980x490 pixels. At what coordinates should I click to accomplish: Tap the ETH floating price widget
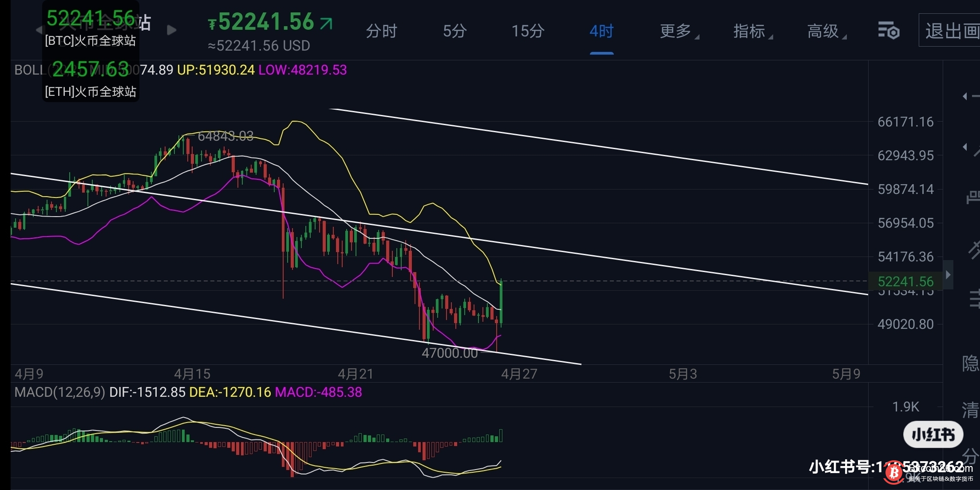point(91,79)
